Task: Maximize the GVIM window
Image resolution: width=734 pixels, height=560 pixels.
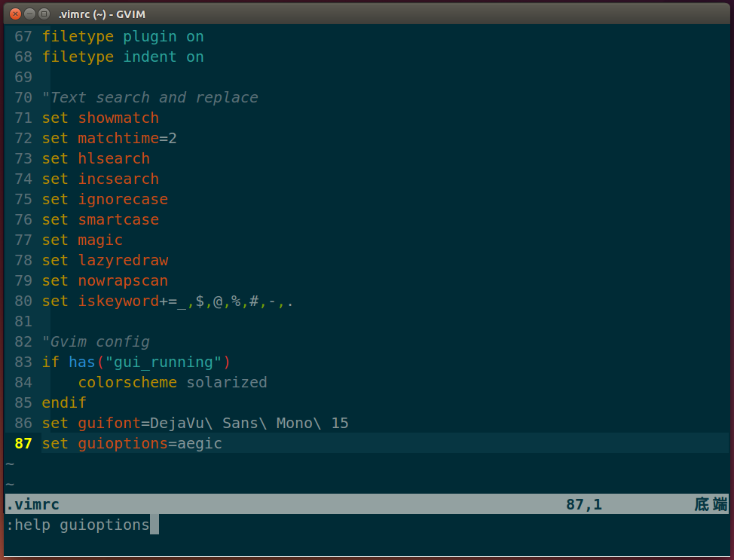Action: (44, 14)
